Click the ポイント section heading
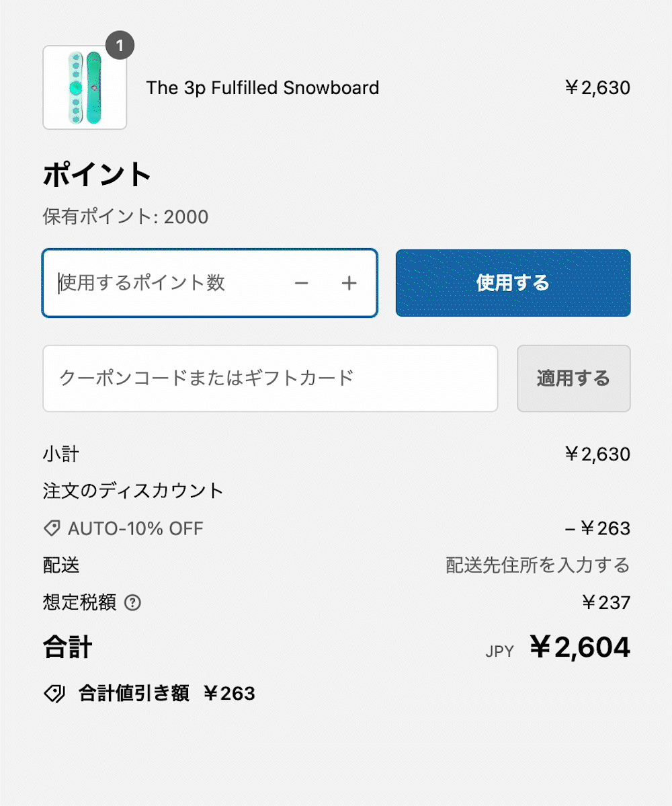The image size is (672, 806). 97,175
